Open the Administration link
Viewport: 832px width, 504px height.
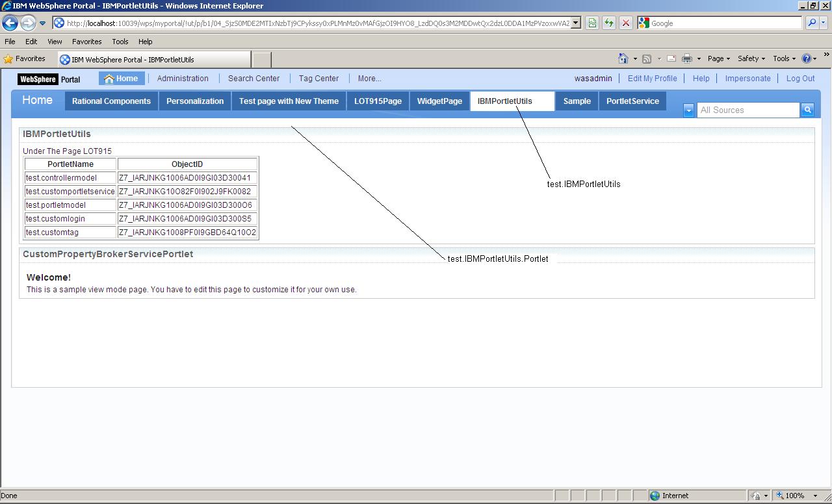pyautogui.click(x=183, y=79)
